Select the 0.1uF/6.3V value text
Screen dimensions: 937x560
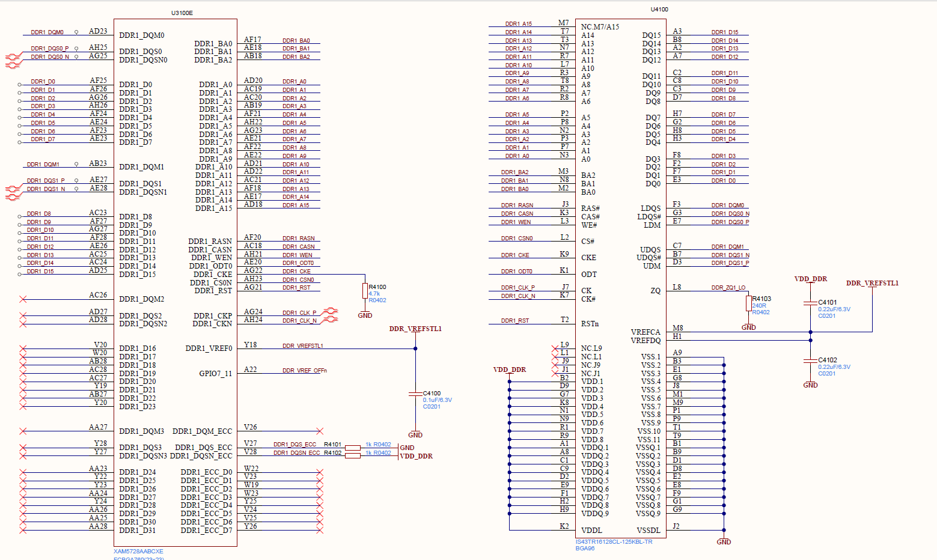437,400
